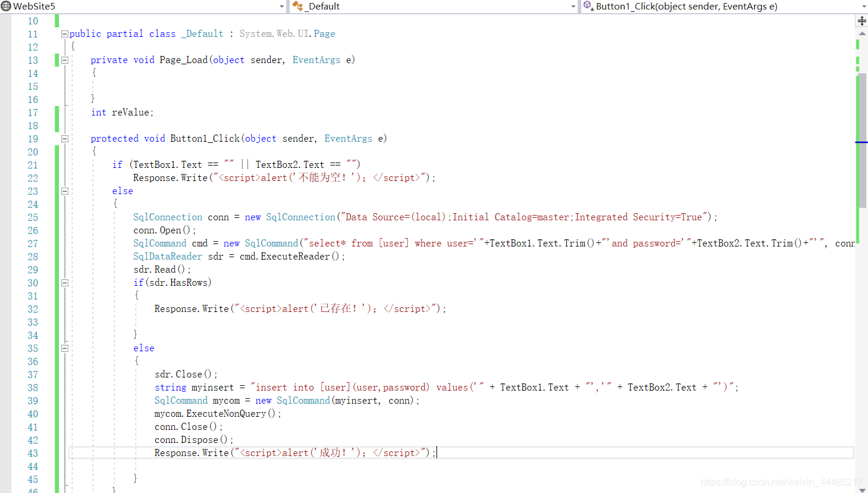
Task: Click the _Default class icon
Action: click(297, 6)
